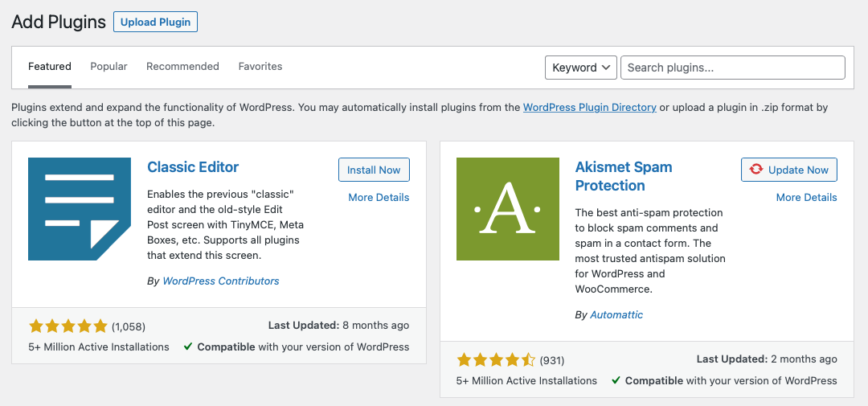Click Akismet's star rating

click(x=496, y=359)
